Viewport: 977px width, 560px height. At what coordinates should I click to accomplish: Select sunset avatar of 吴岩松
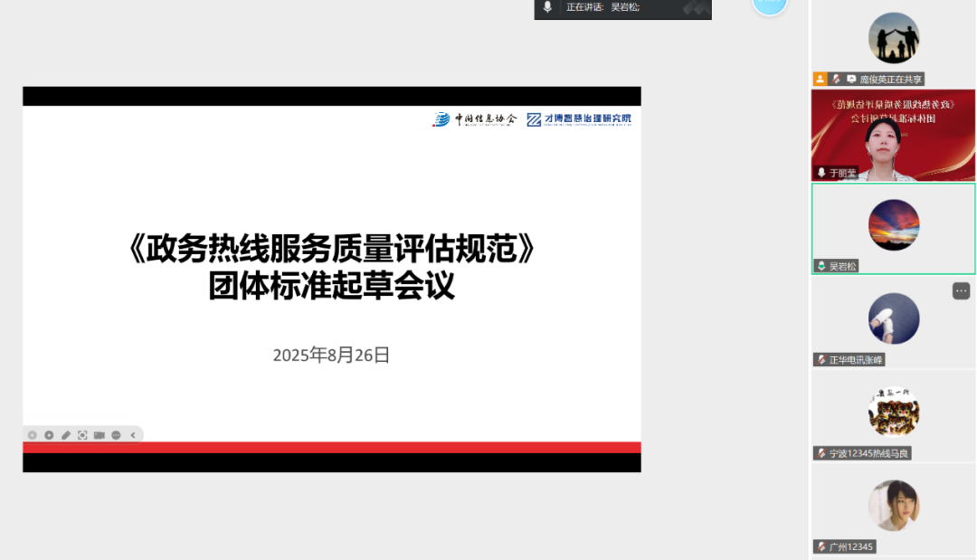click(x=894, y=225)
